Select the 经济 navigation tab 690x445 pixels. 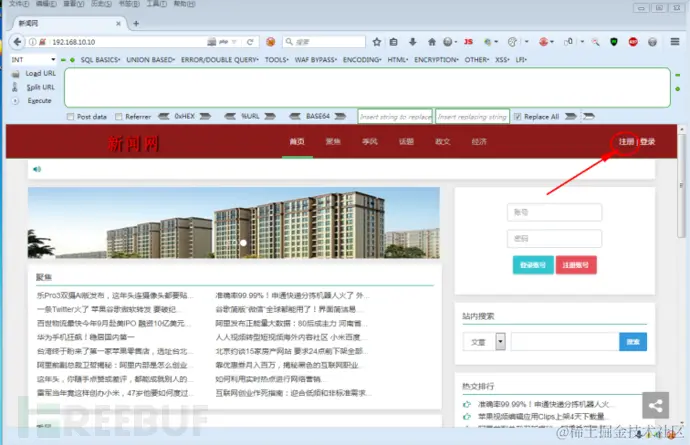(x=479, y=141)
